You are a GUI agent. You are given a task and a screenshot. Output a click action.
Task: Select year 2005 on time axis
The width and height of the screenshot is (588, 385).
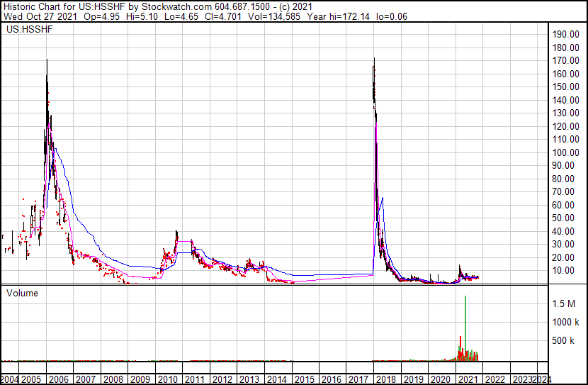(31, 379)
